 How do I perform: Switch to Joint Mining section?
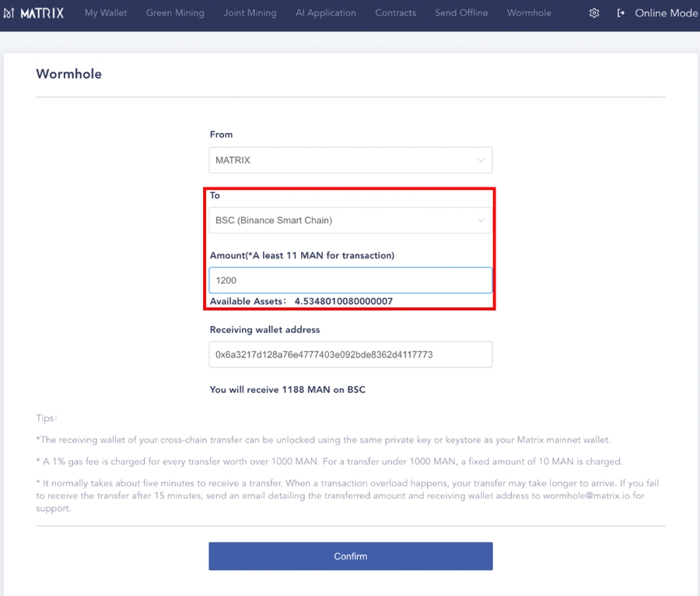(250, 13)
